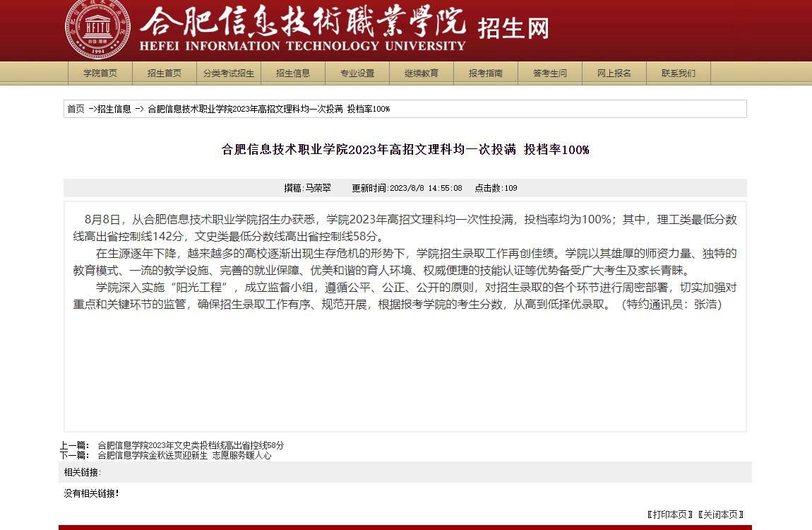
Task: Open previous article about 文史类投档线高出省控线58分
Action: [191, 445]
